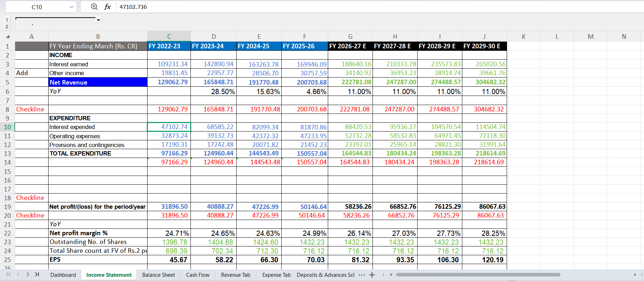The height and width of the screenshot is (281, 644).
Task: Go to last sheet tab arrow
Action: (x=37, y=274)
